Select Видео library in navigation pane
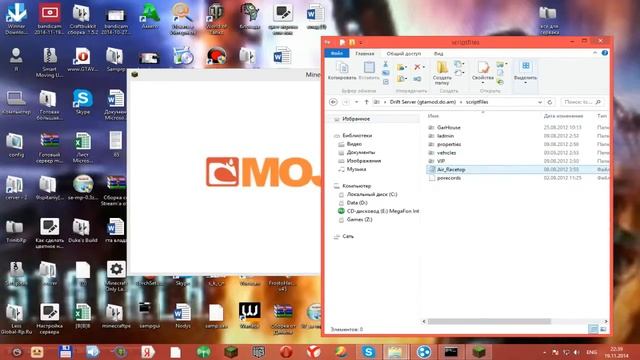 click(x=354, y=144)
